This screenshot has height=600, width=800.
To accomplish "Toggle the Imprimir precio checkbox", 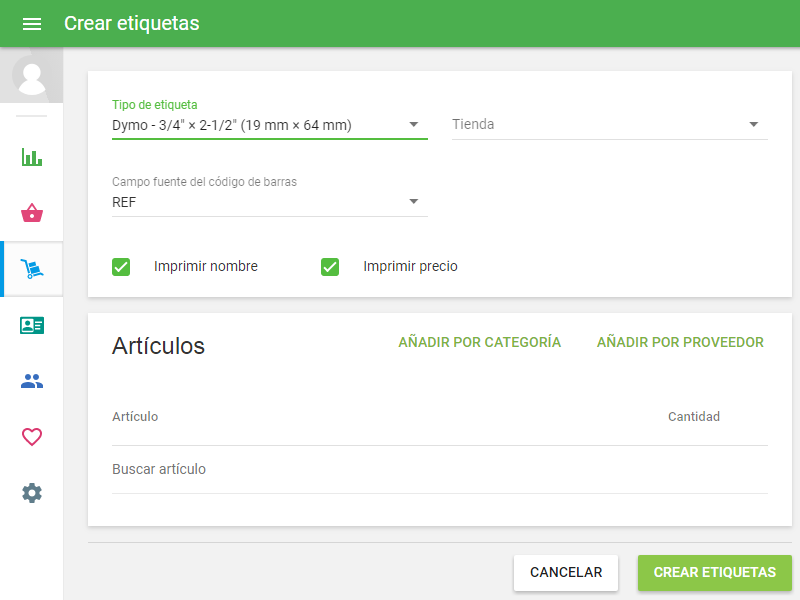I will coord(330,267).
